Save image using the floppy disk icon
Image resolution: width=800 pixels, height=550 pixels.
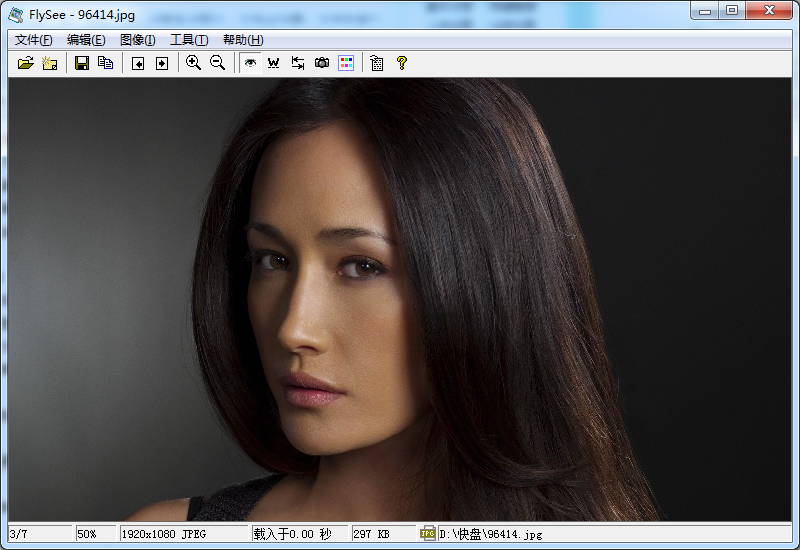click(x=82, y=63)
